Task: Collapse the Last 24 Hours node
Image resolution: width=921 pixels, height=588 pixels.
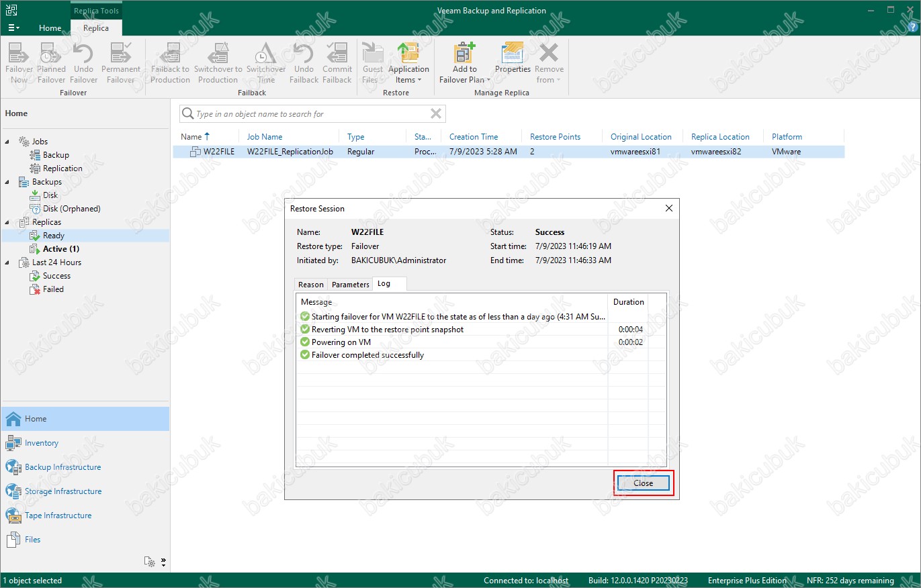Action: (7, 262)
